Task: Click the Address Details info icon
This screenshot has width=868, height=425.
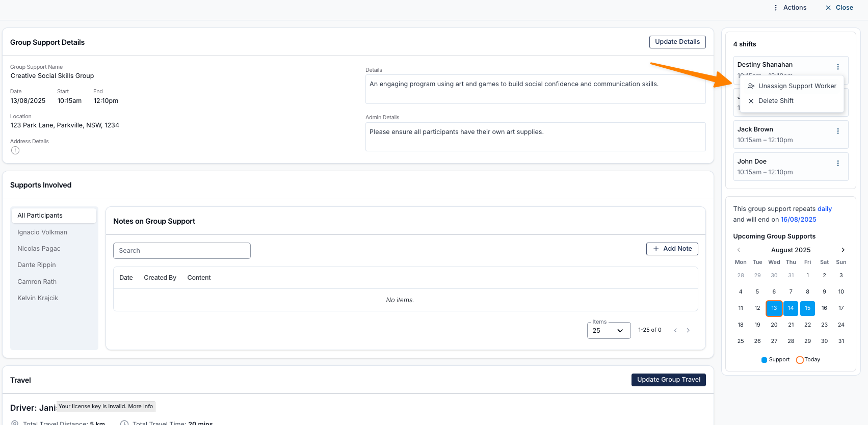Action: 15,150
